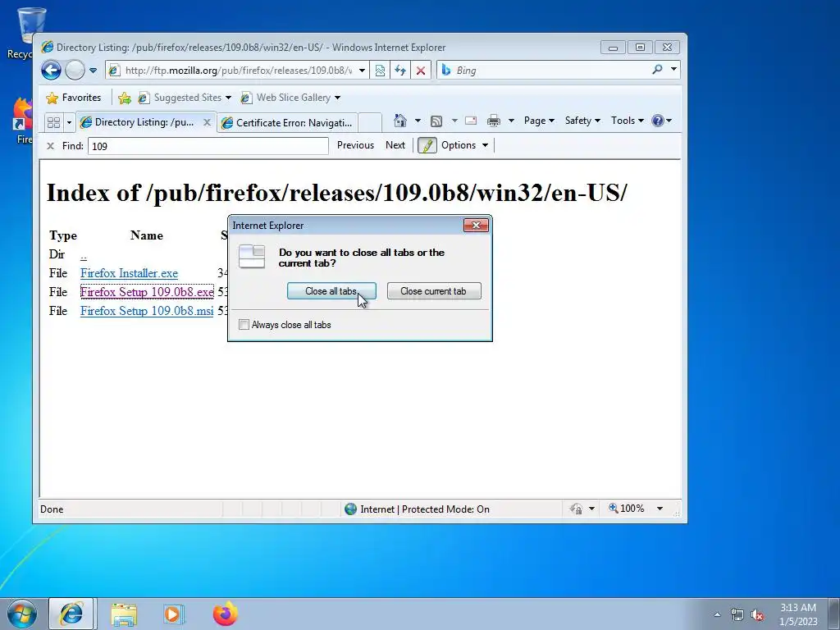Click the Stop loading red X icon
Image resolution: width=840 pixels, height=630 pixels.
point(421,71)
